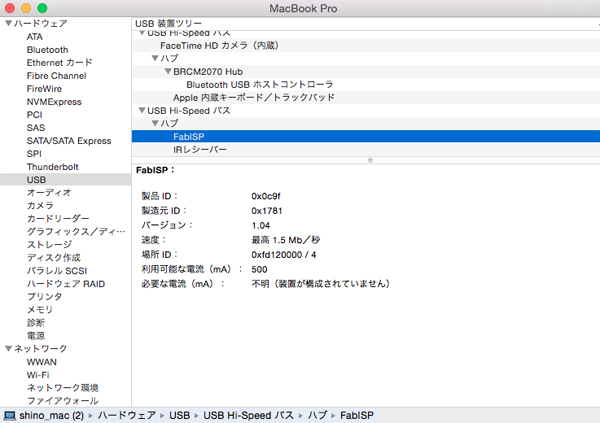Select Fibre Channel in sidebar
Viewport: 600px width, 423px height.
tap(57, 76)
